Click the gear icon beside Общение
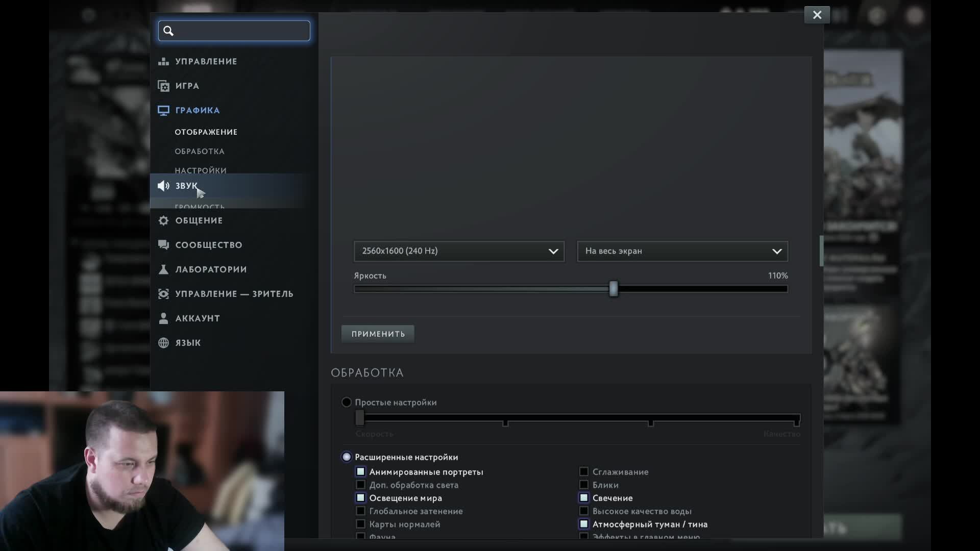This screenshot has width=980, height=551. click(x=163, y=220)
